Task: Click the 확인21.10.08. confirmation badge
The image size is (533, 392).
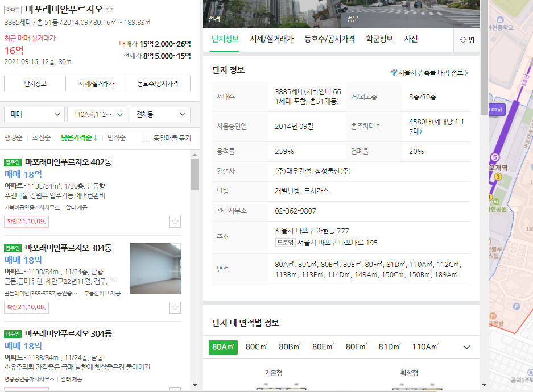Action: [27, 307]
